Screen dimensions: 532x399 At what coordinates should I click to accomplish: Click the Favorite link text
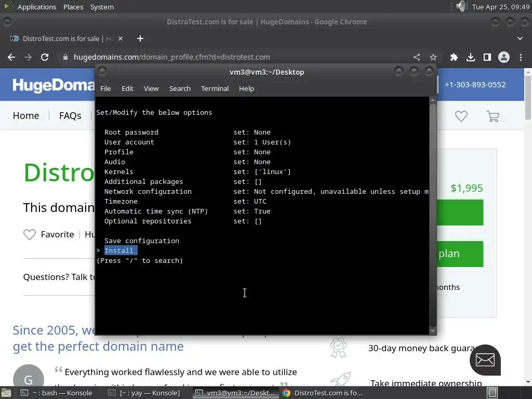point(57,234)
